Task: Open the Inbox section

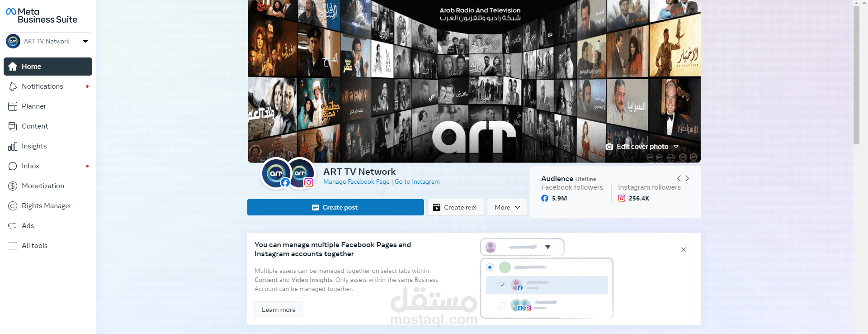Action: 48,166
